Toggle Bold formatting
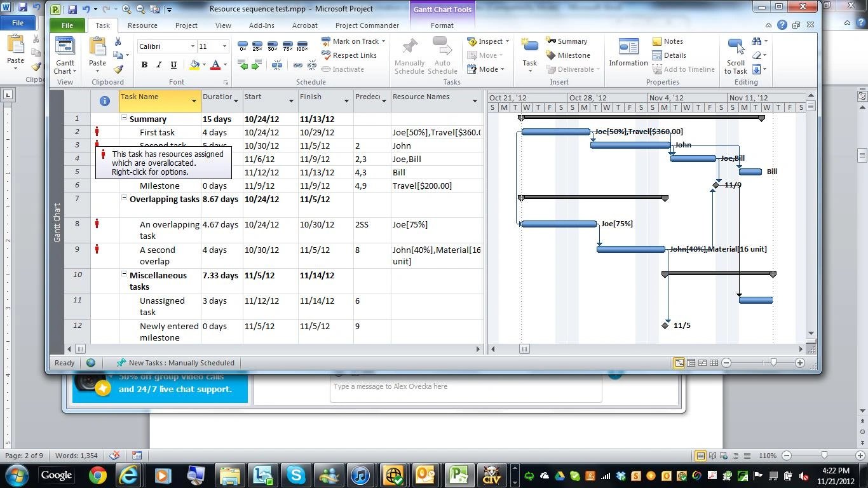Viewport: 868px width, 488px height. 144,65
